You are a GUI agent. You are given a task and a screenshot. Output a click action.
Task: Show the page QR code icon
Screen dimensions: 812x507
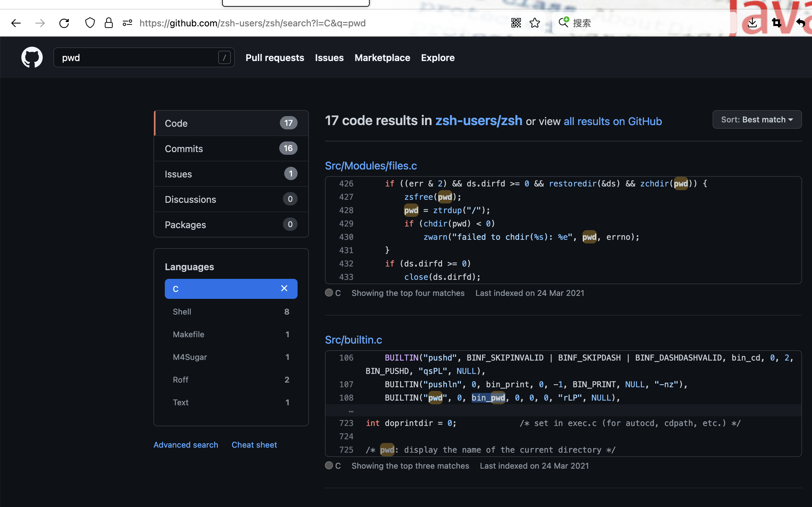tap(516, 23)
